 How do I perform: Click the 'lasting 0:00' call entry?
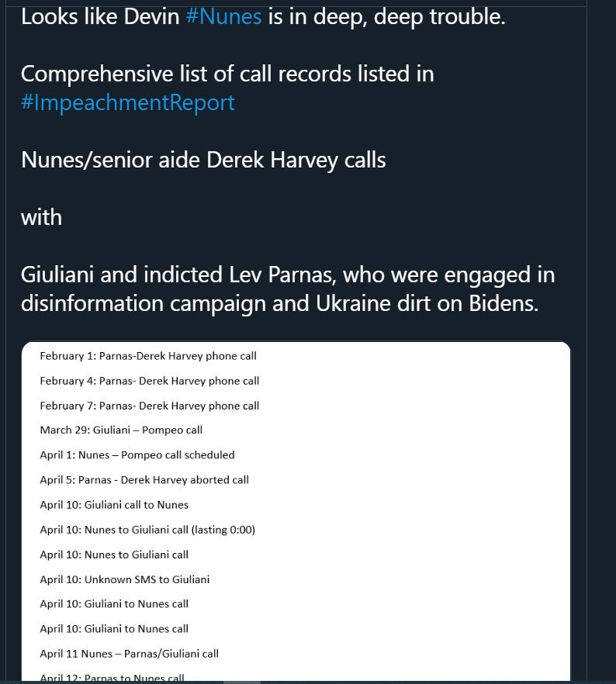point(147,530)
